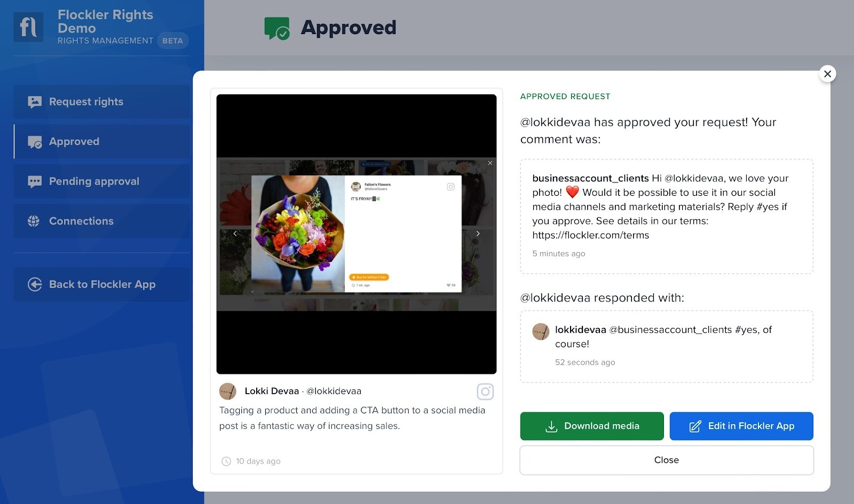Click the download arrow icon
This screenshot has width=854, height=504.
pos(551,427)
